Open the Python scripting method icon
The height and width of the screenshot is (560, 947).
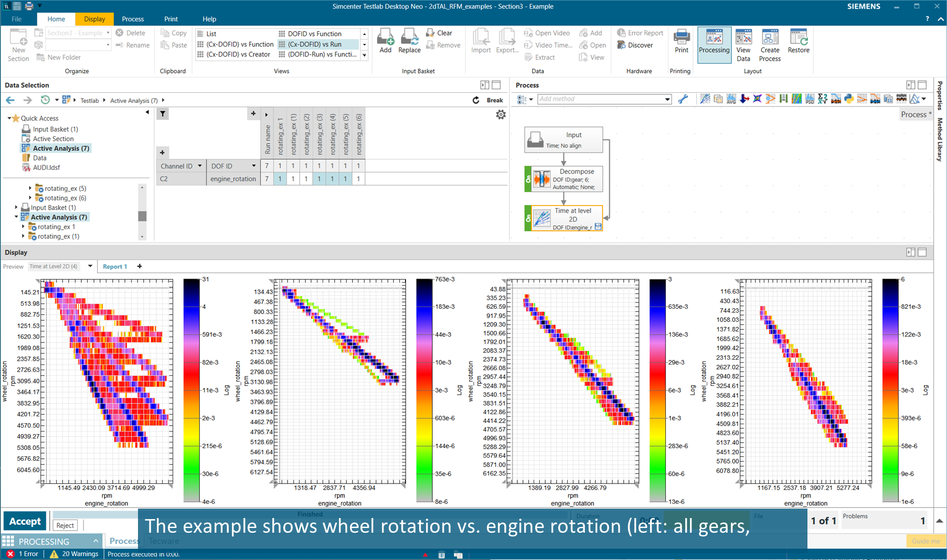[x=848, y=99]
